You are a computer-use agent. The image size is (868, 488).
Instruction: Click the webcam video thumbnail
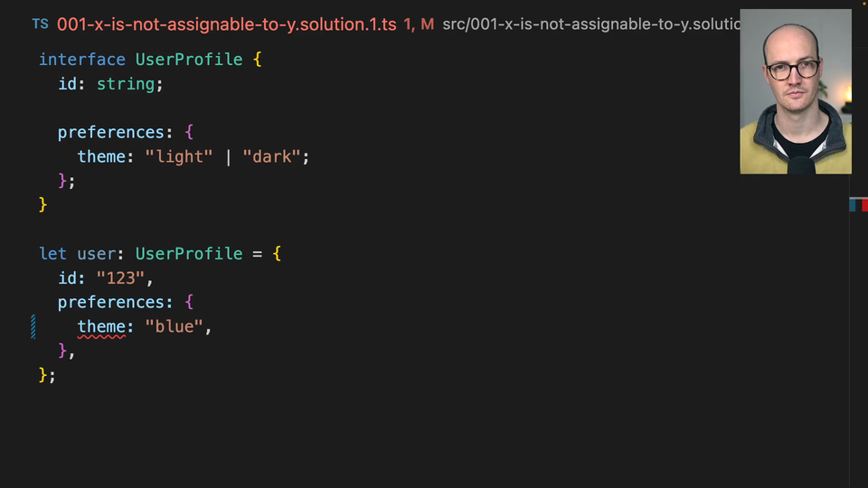click(795, 91)
